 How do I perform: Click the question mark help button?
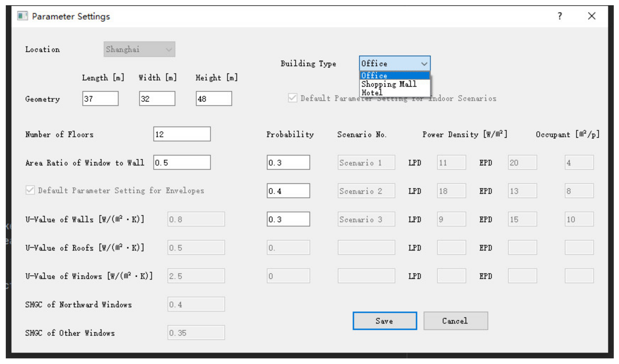pos(560,16)
